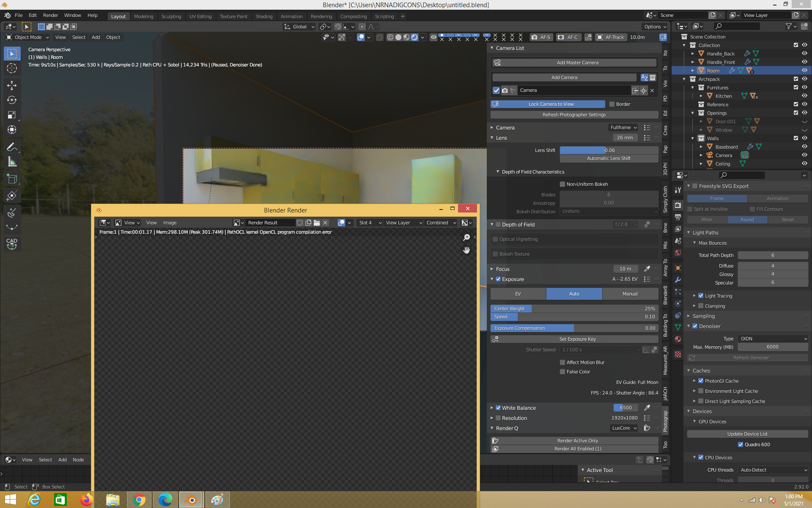Hide the Room object in outliner
Viewport: 812px width, 508px height.
(804, 71)
